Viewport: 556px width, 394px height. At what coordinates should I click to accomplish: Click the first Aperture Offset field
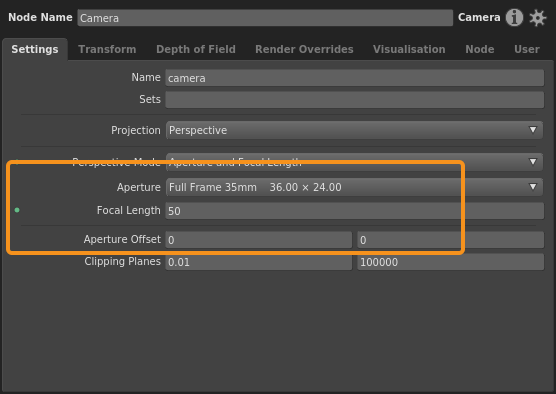pyautogui.click(x=258, y=240)
